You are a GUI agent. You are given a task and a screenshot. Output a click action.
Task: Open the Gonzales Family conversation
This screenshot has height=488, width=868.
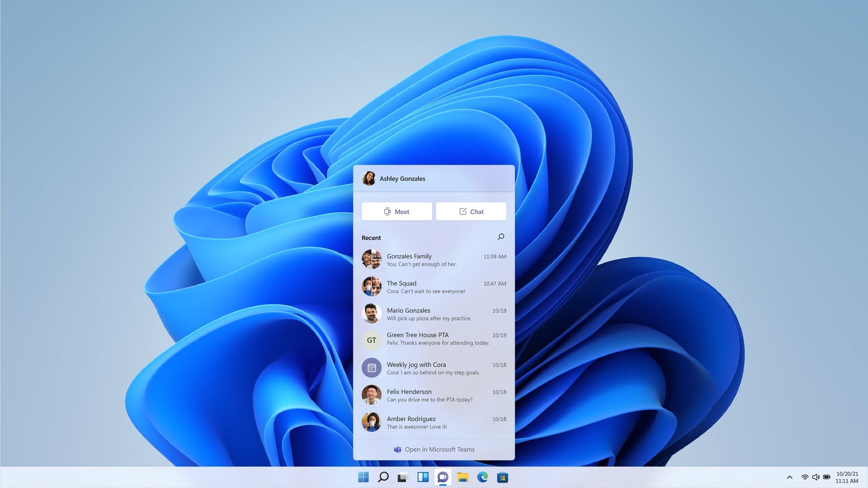[x=434, y=260]
